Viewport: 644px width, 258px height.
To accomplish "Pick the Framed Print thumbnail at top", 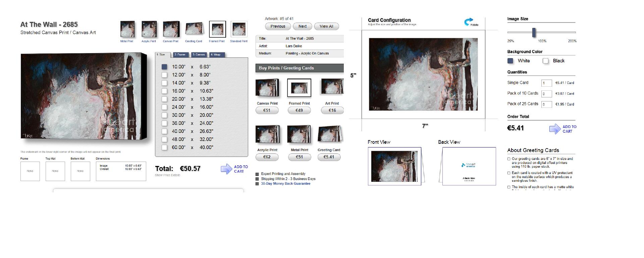I will (x=217, y=29).
